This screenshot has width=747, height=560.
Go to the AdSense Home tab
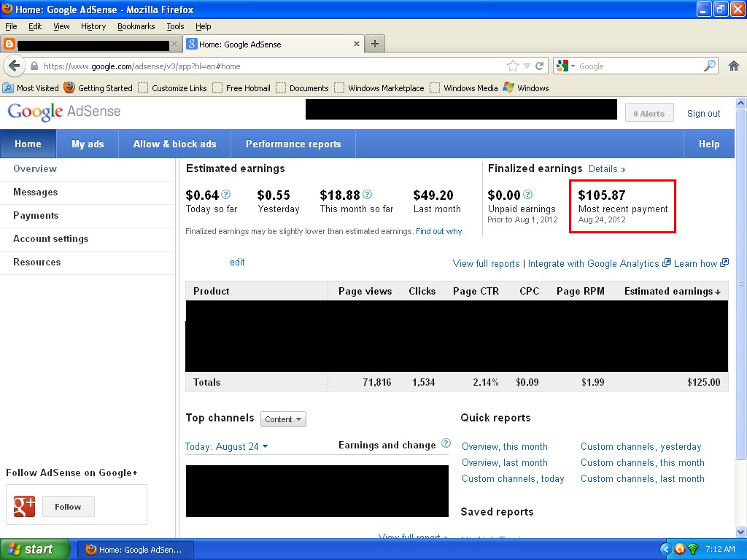tap(28, 144)
